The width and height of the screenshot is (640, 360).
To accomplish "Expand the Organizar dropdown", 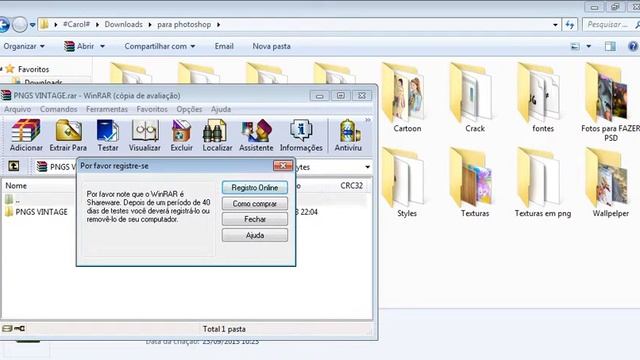I will (24, 46).
